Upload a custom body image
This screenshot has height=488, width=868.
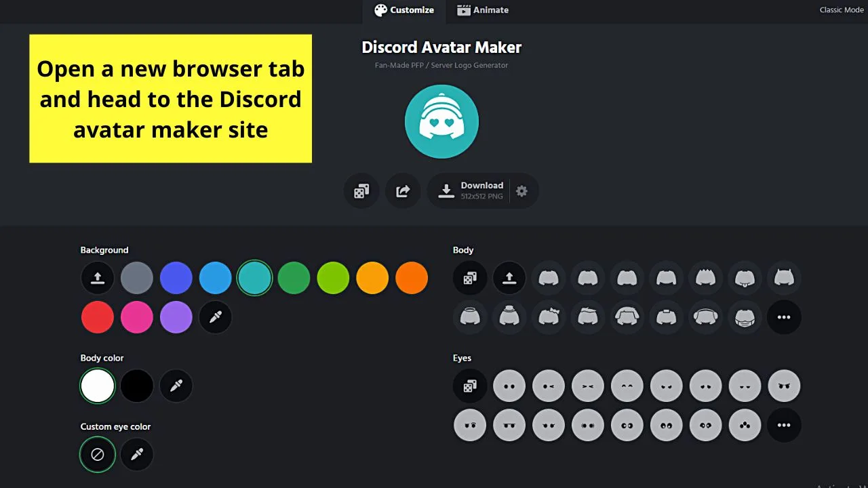(509, 278)
